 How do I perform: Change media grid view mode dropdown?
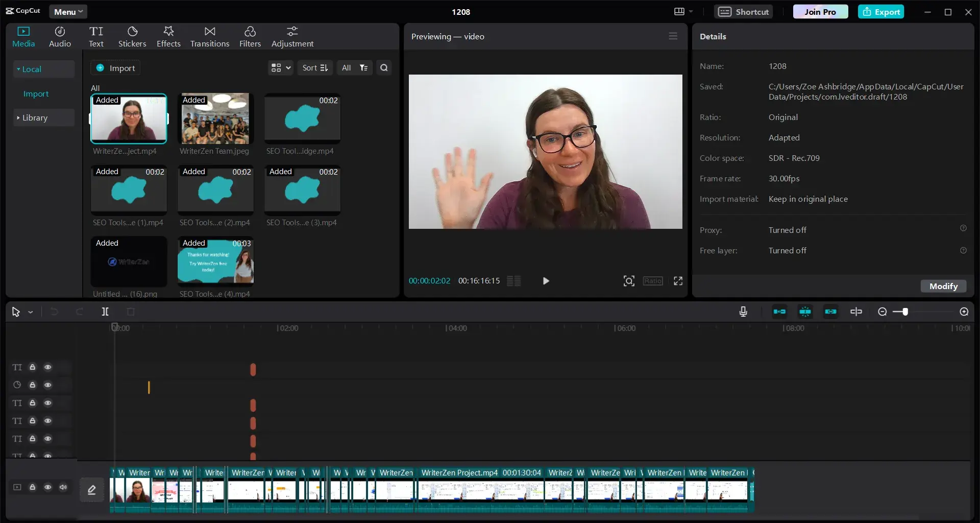pos(281,68)
